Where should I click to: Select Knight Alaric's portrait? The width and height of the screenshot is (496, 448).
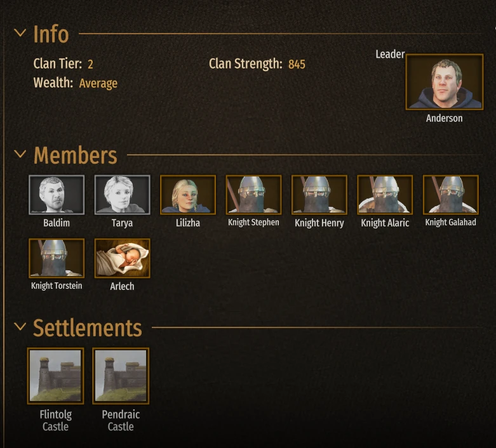pos(385,195)
